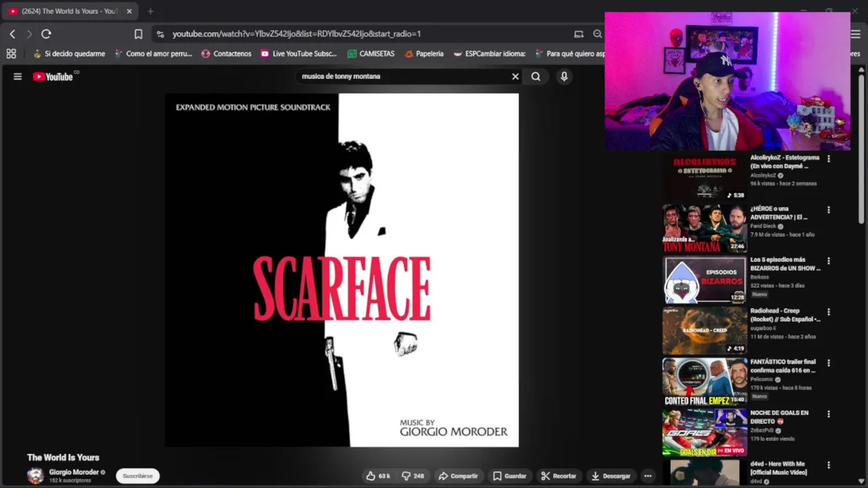868x488 pixels.
Task: Go to the YouTube home logo
Action: pos(53,77)
